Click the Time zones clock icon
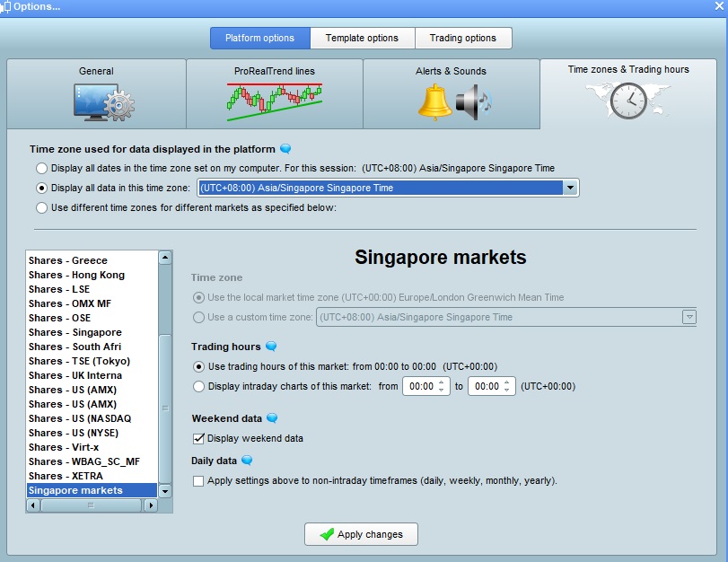 point(628,101)
